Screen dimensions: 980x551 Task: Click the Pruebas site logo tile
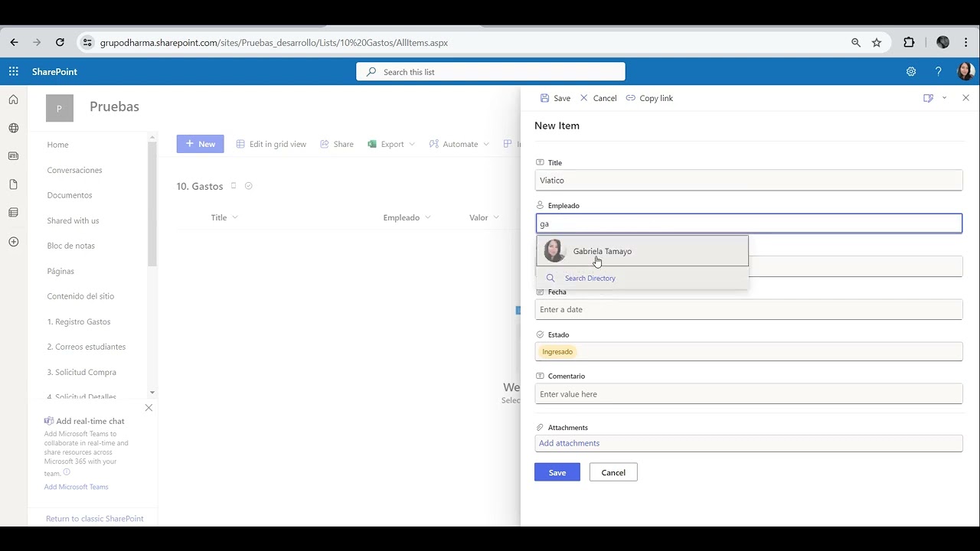[60, 109]
